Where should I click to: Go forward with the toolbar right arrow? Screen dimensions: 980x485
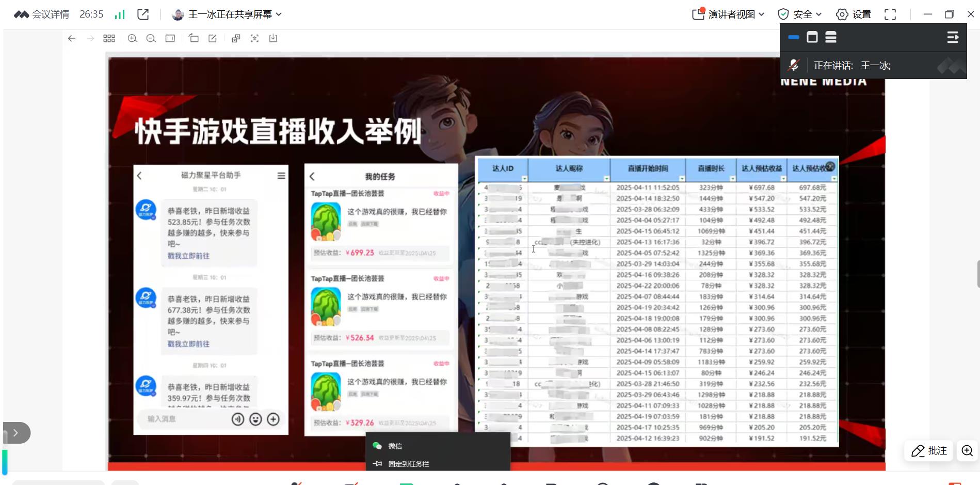[x=90, y=38]
